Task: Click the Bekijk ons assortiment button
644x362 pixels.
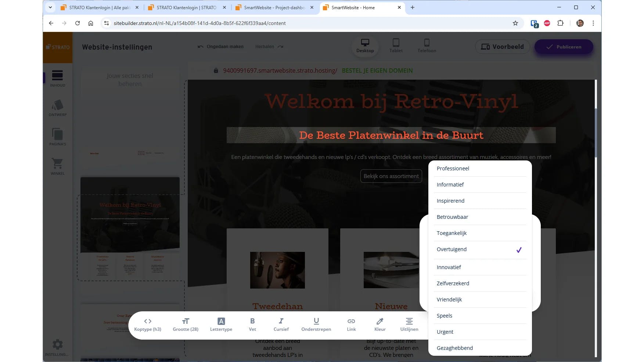Action: (x=391, y=176)
